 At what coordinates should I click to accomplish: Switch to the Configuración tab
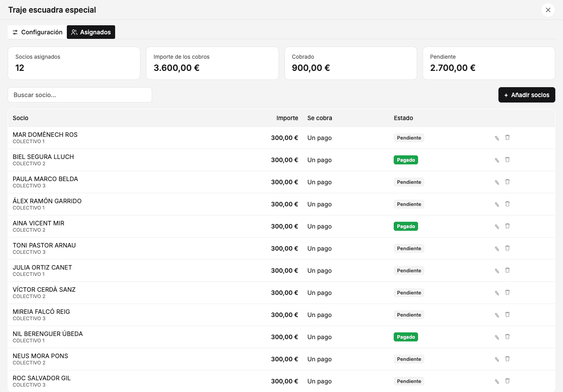pyautogui.click(x=37, y=32)
